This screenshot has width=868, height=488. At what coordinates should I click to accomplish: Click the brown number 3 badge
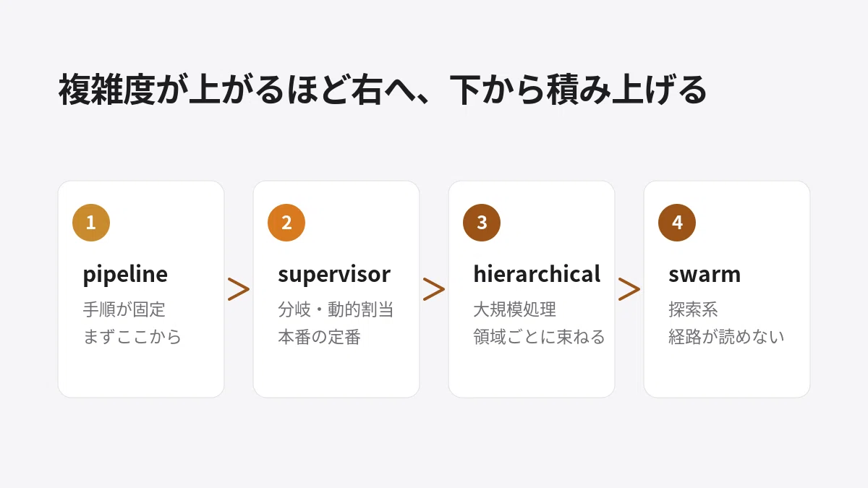[482, 223]
